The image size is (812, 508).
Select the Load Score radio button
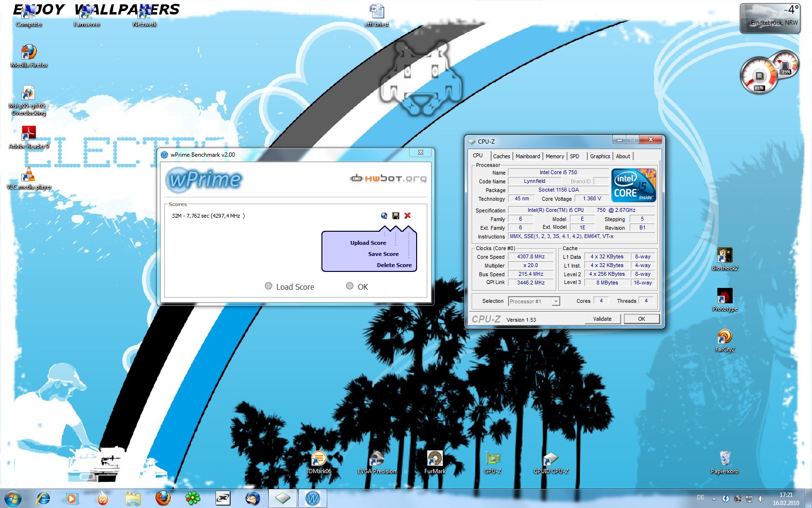tap(269, 286)
